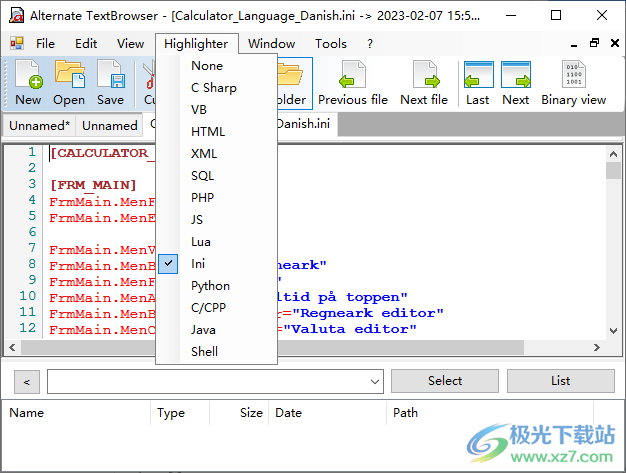626x473 pixels.
Task: Click line number 12 in the gutter
Action: tap(28, 328)
